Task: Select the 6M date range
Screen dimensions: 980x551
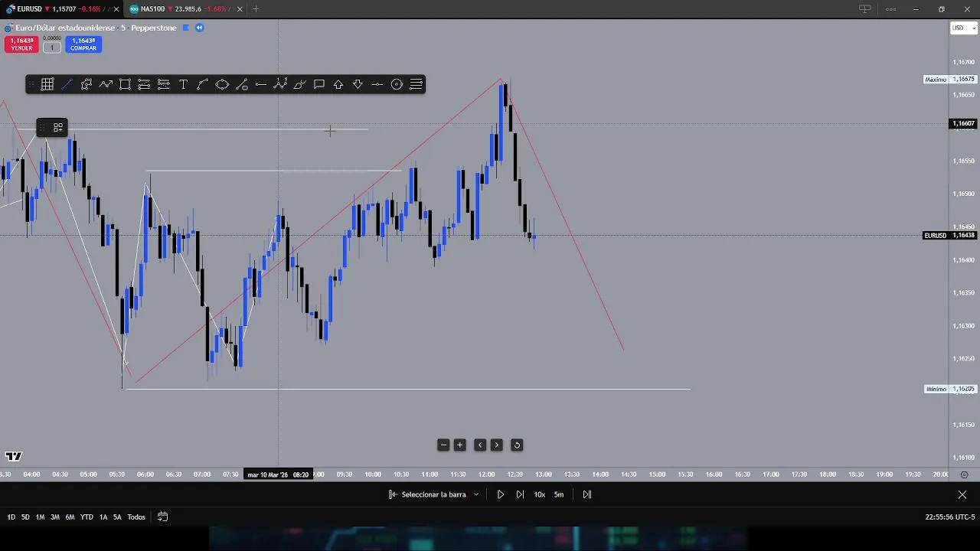Action: [x=70, y=517]
